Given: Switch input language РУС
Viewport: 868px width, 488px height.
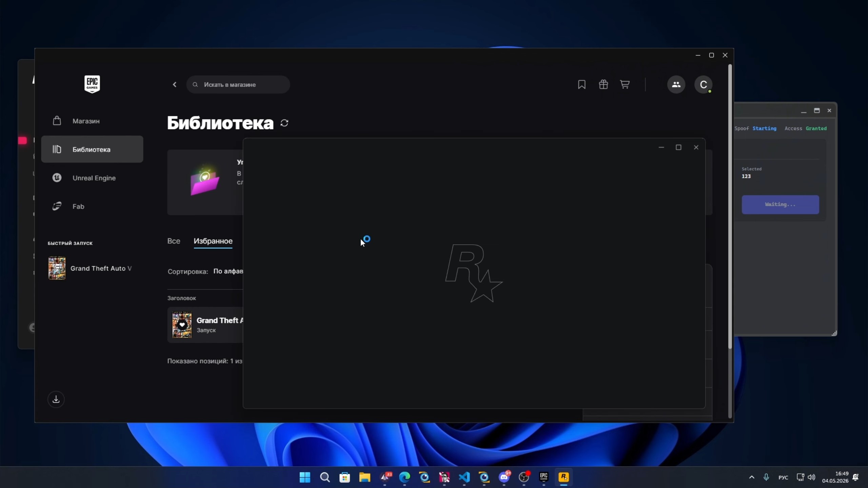Looking at the screenshot, I should [783, 477].
